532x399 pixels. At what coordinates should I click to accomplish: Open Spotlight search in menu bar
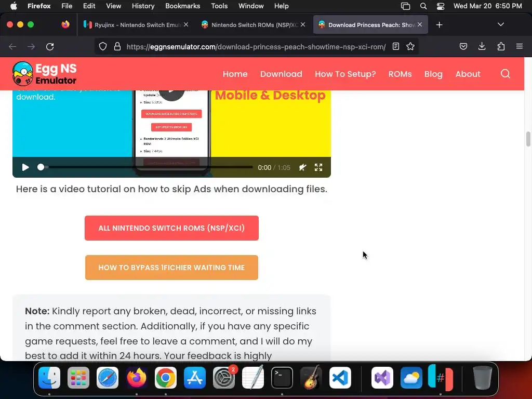click(423, 6)
